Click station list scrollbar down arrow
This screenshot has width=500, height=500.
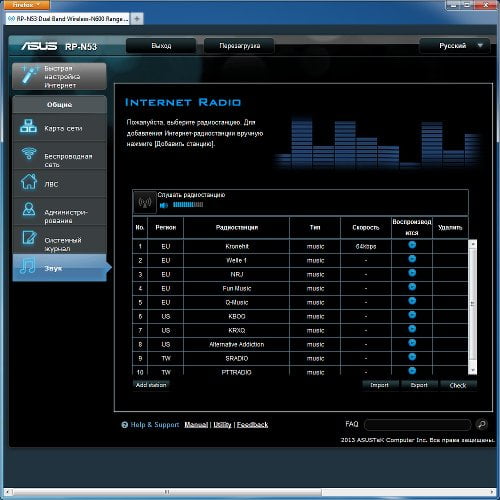pyautogui.click(x=472, y=370)
